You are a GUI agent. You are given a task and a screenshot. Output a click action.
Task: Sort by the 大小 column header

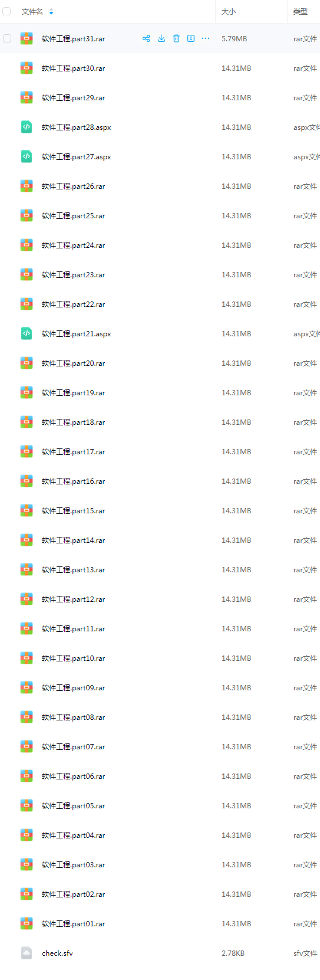229,12
